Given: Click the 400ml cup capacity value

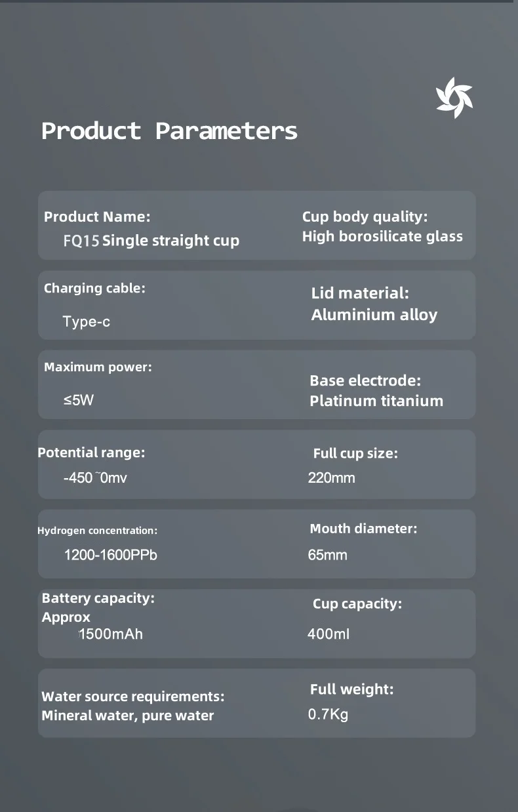Looking at the screenshot, I should (328, 634).
